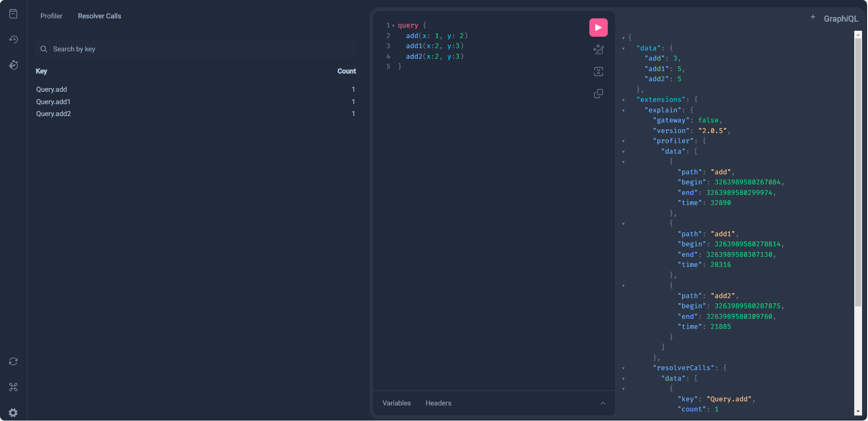Run the query with the pink Execute button

coord(598,27)
